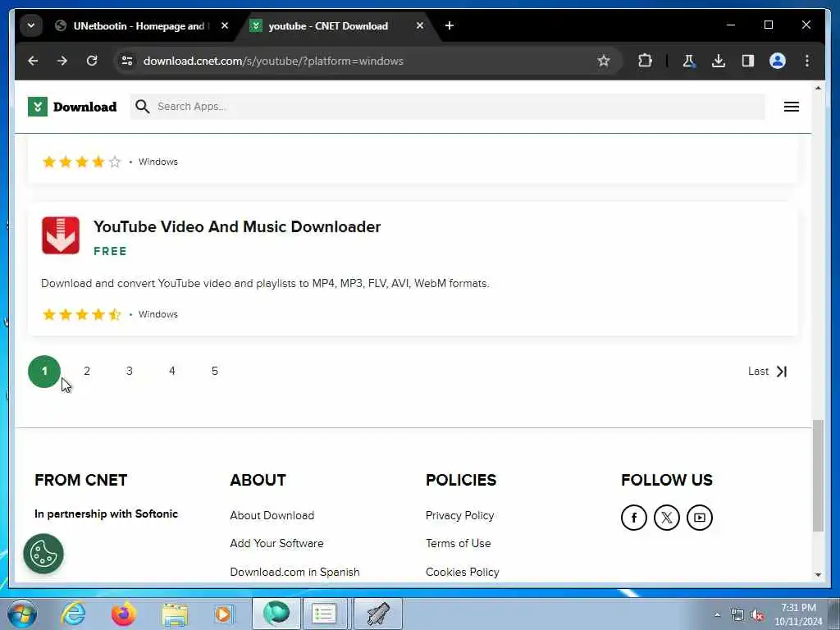Viewport: 840px width, 630px height.
Task: Open the network tray icon
Action: [737, 615]
